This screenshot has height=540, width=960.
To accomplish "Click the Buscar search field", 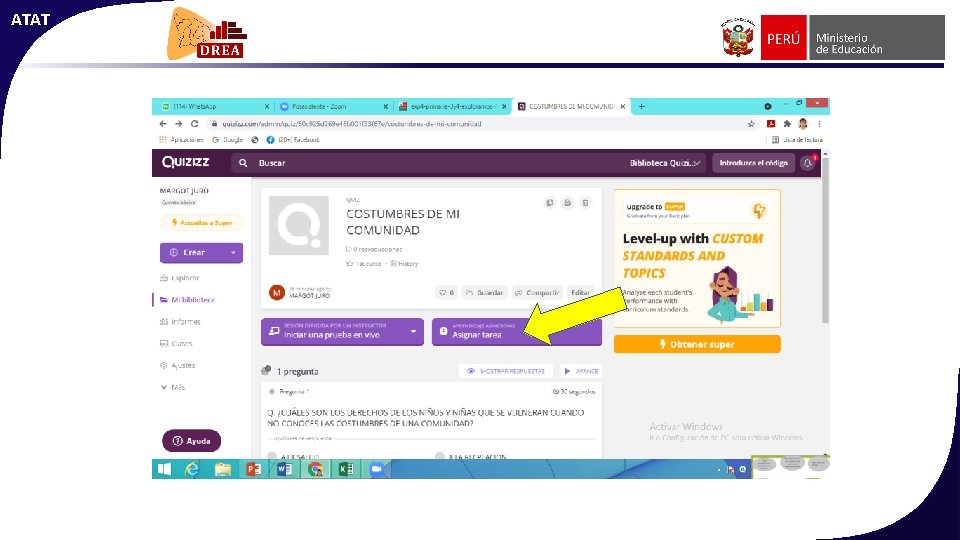I will pyautogui.click(x=429, y=163).
